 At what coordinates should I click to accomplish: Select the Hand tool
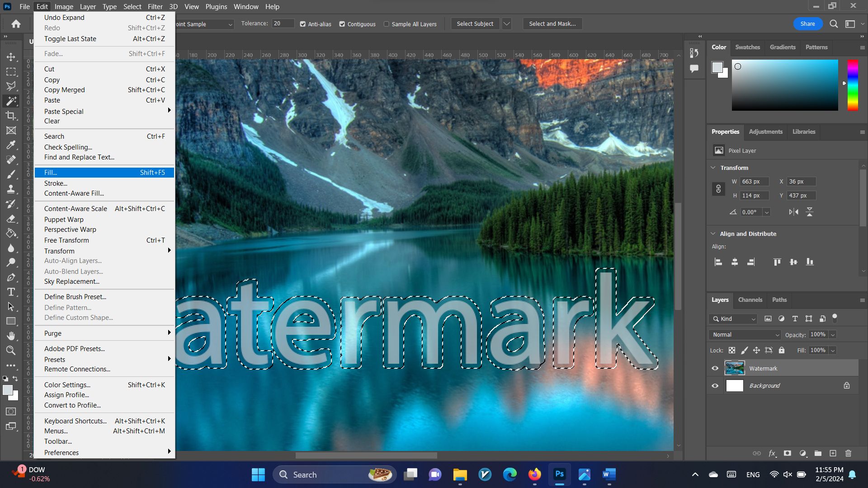coord(11,336)
